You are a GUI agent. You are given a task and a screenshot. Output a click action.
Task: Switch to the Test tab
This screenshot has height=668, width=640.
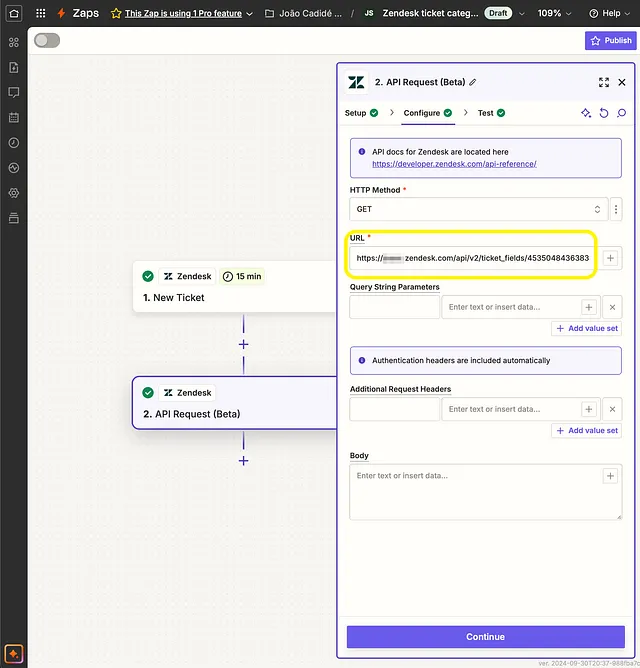tap(491, 113)
